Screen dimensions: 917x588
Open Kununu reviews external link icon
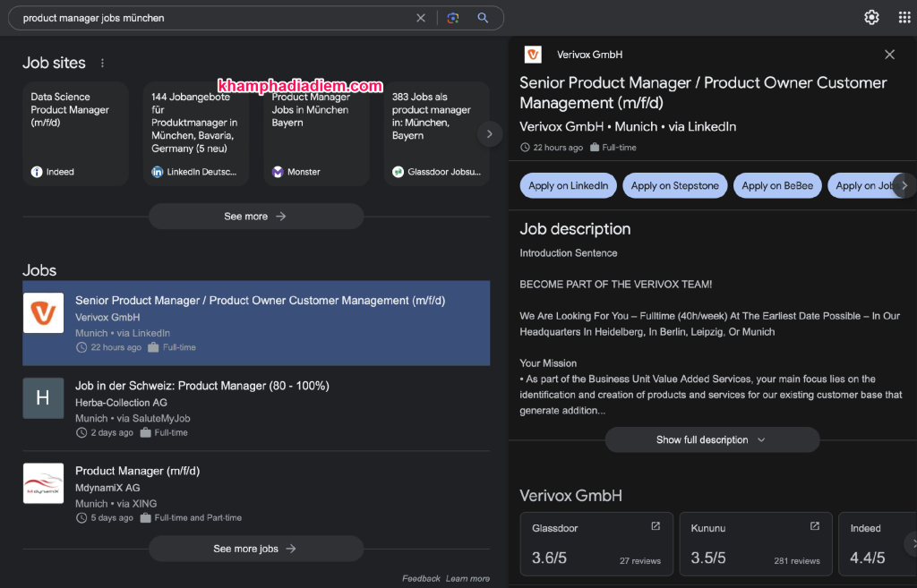click(x=815, y=526)
